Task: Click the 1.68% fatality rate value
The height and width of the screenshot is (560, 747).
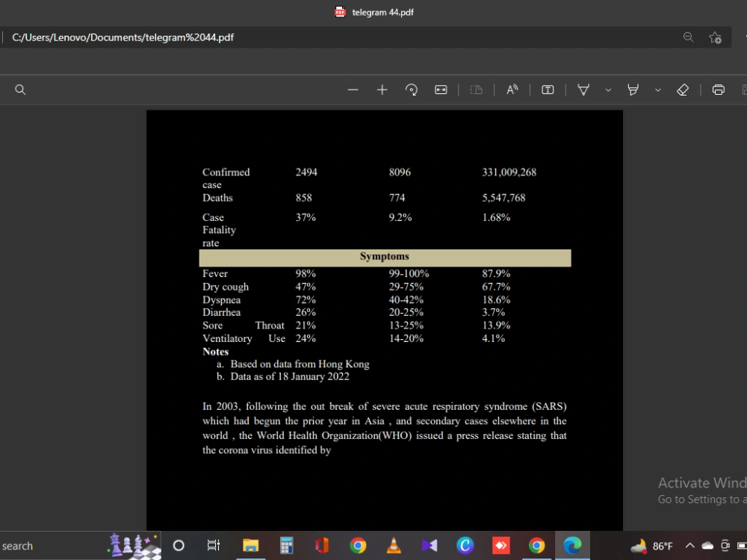Action: [x=496, y=217]
